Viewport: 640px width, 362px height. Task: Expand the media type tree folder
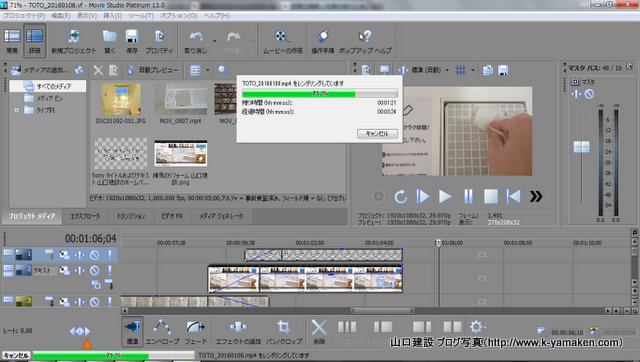(x=17, y=110)
